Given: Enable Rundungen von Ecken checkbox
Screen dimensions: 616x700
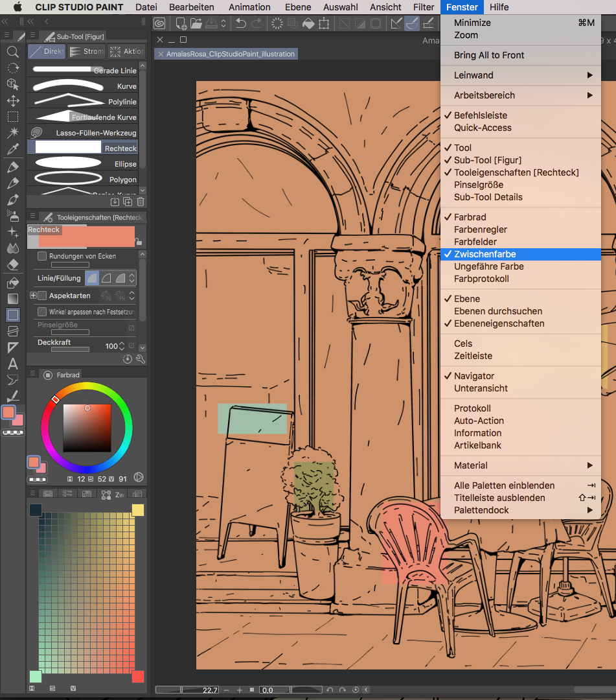Looking at the screenshot, I should click(42, 256).
